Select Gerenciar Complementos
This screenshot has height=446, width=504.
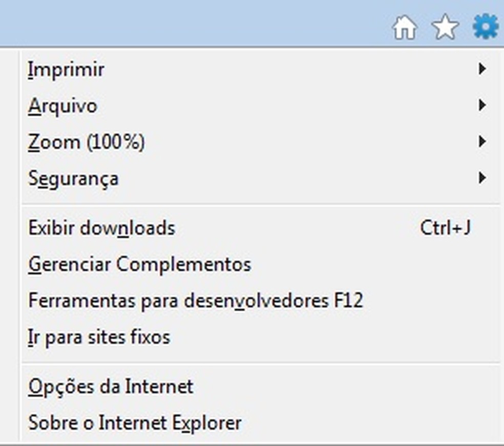(139, 264)
